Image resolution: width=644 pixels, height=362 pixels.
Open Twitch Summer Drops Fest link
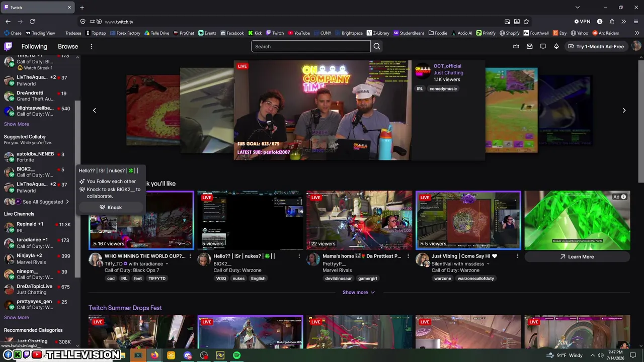[125, 308]
